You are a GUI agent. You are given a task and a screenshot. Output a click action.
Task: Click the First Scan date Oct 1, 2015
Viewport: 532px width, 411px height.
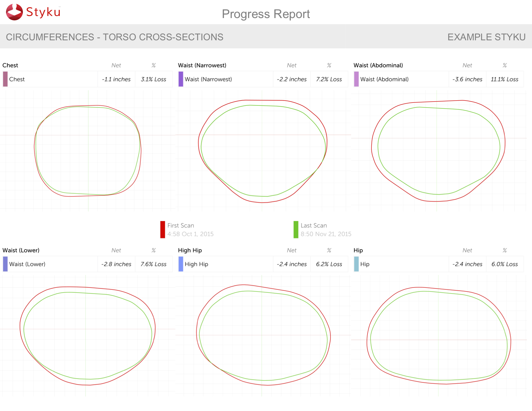pyautogui.click(x=190, y=234)
